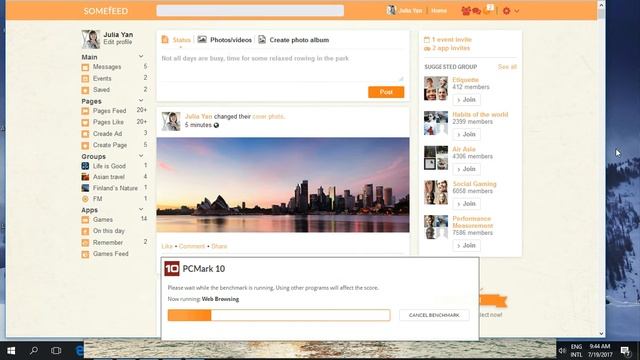Open the Asian travel group icon
This screenshot has width=640, height=360.
pyautogui.click(x=85, y=177)
